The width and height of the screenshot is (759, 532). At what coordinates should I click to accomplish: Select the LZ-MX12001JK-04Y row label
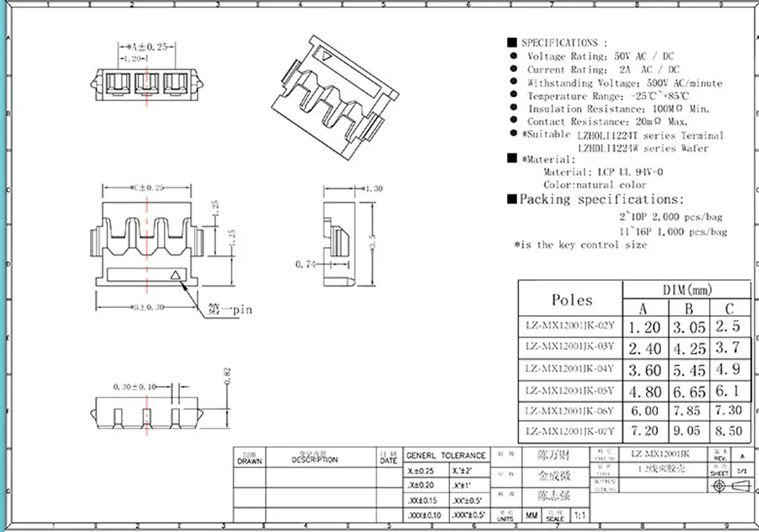pyautogui.click(x=570, y=369)
